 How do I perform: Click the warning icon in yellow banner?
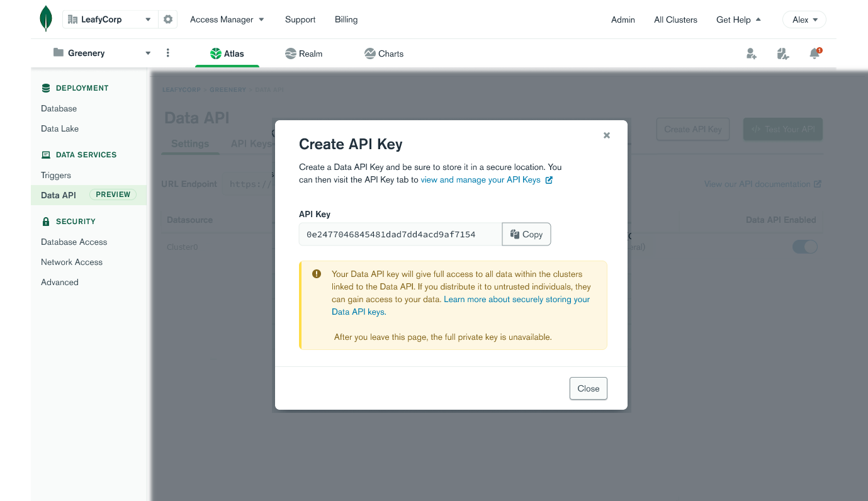pyautogui.click(x=317, y=274)
